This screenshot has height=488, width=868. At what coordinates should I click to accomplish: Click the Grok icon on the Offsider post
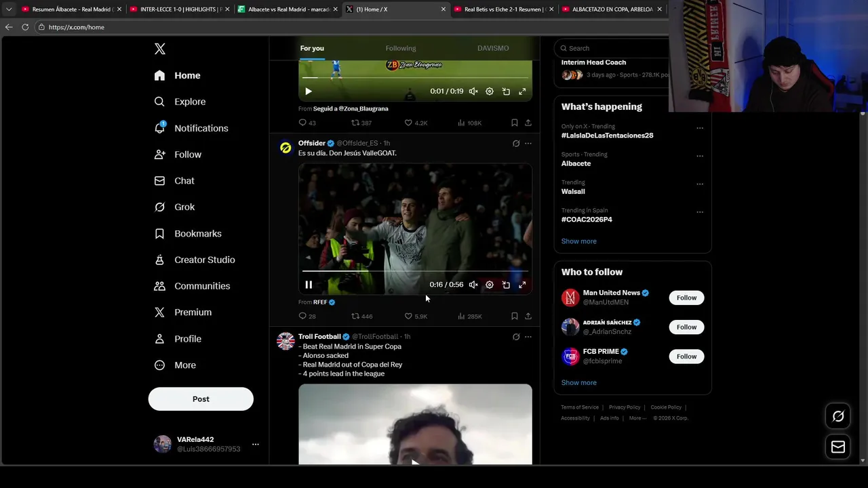(516, 144)
